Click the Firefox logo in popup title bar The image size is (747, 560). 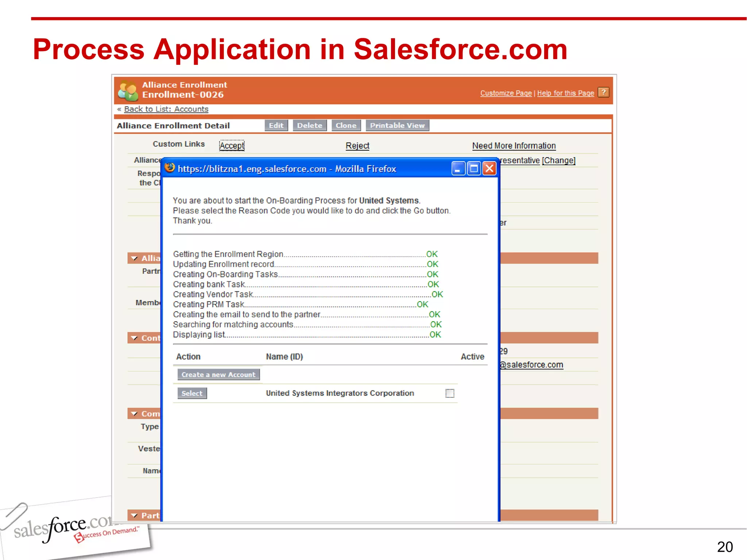[170, 168]
